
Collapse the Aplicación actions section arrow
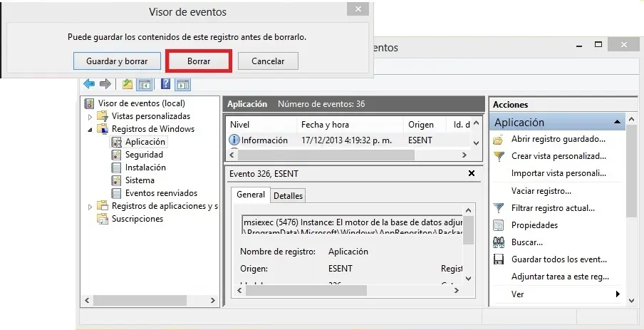[x=617, y=122]
